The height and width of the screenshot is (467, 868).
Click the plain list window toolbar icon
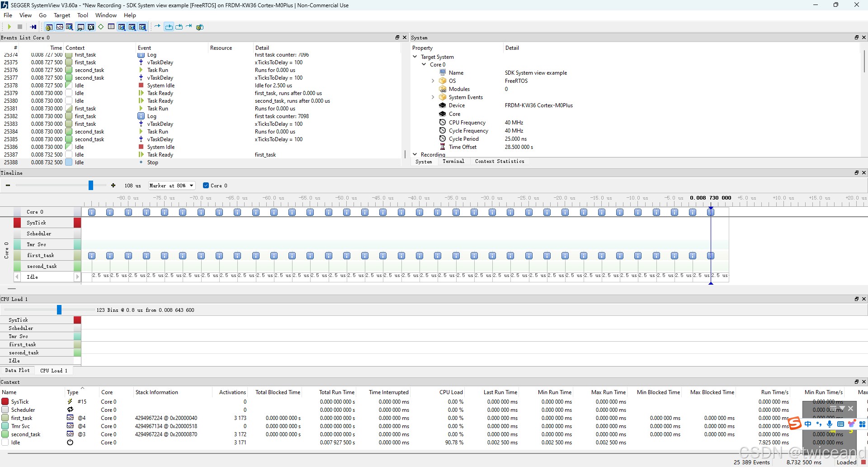111,27
